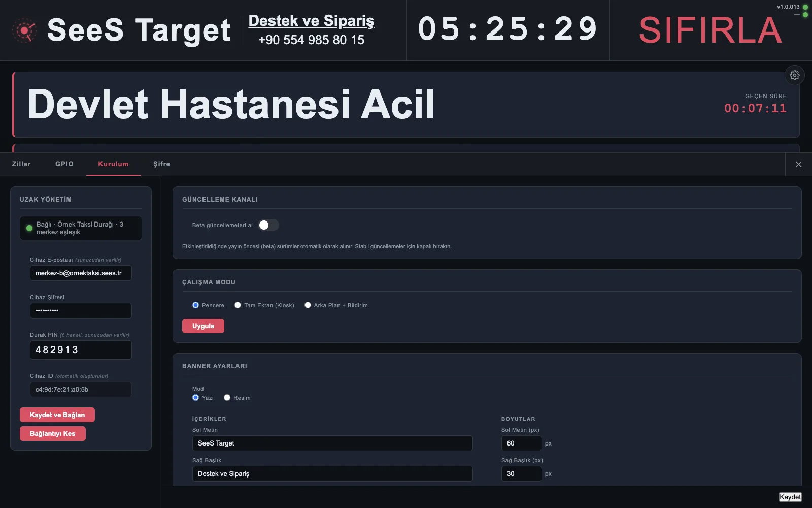Screen dimensions: 812x508
Task: Open the GPIO tab
Action: point(64,164)
